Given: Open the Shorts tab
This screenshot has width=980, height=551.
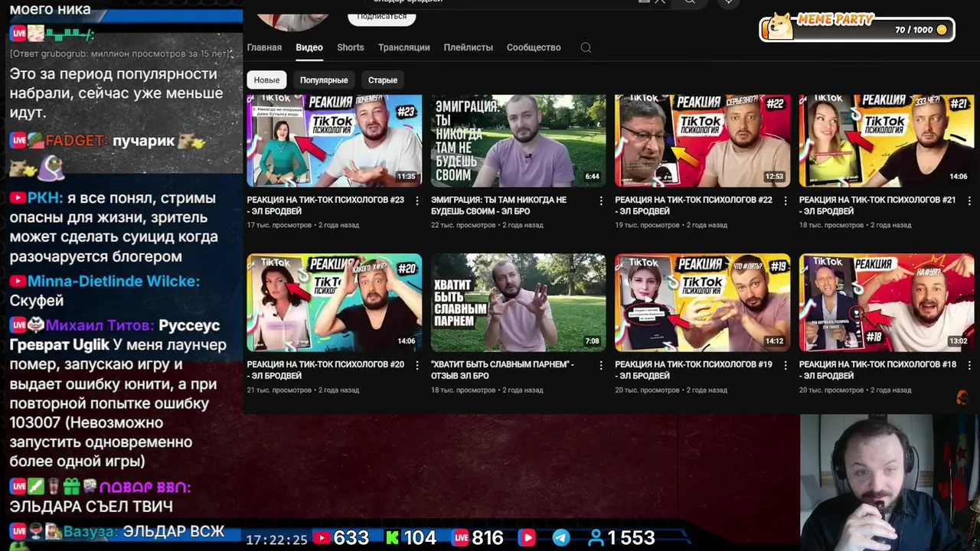Looking at the screenshot, I should pos(351,47).
